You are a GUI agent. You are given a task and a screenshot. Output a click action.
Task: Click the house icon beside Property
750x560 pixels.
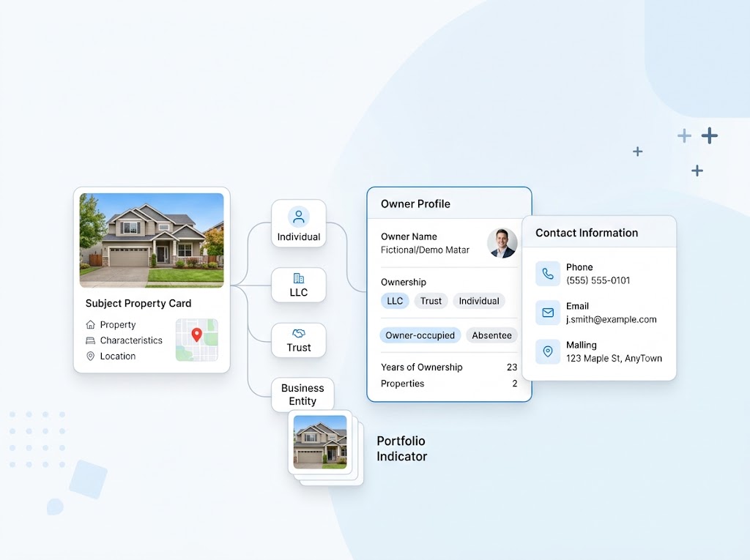[x=90, y=325]
